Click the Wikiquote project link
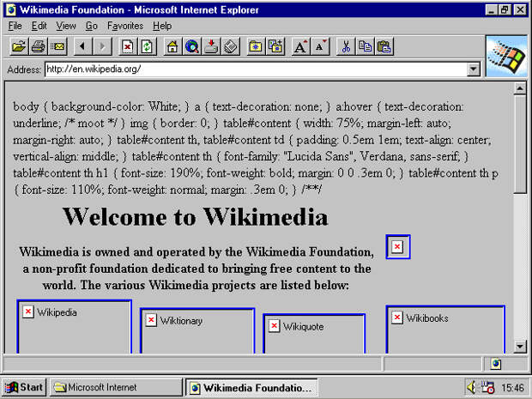The width and height of the screenshot is (532, 399). (x=314, y=334)
